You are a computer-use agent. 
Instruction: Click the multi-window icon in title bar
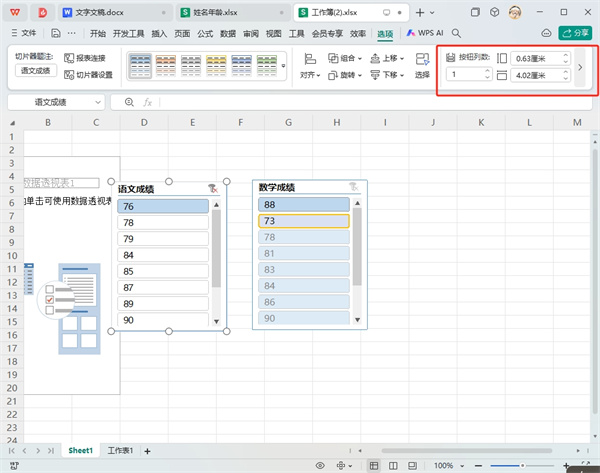[475, 12]
